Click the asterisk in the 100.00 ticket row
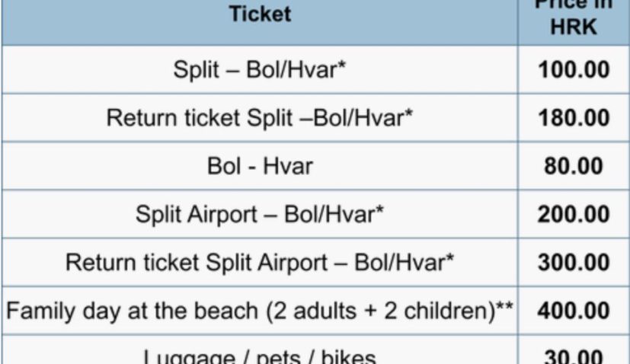630x364 pixels. pyautogui.click(x=343, y=66)
